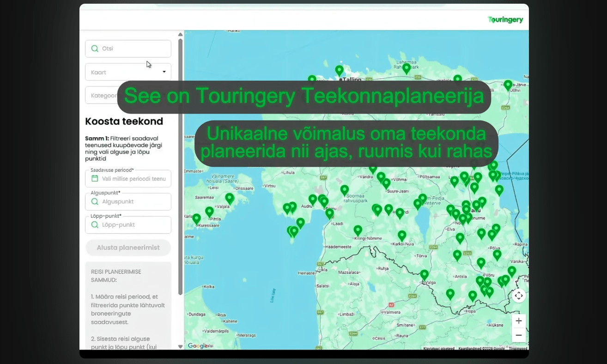Open the Klaviatuuri otseteed link
The height and width of the screenshot is (364, 607).
439,348
